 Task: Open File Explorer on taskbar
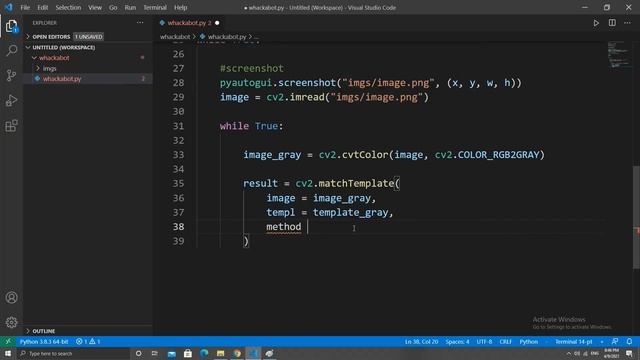220,353
